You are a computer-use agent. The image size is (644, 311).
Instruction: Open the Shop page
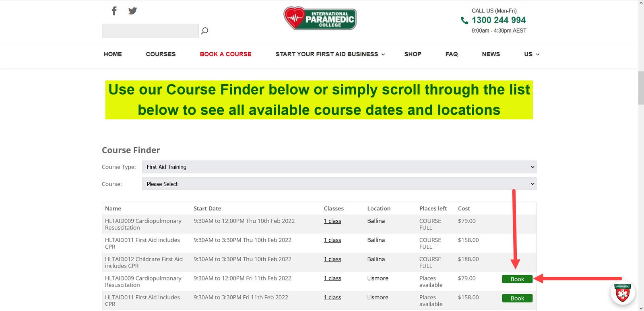tap(413, 54)
